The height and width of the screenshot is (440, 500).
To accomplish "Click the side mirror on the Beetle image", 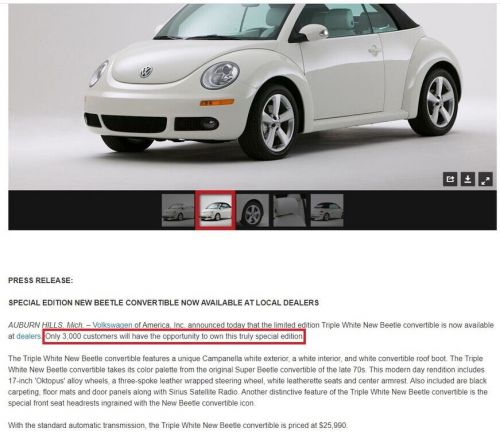I will (313, 33).
